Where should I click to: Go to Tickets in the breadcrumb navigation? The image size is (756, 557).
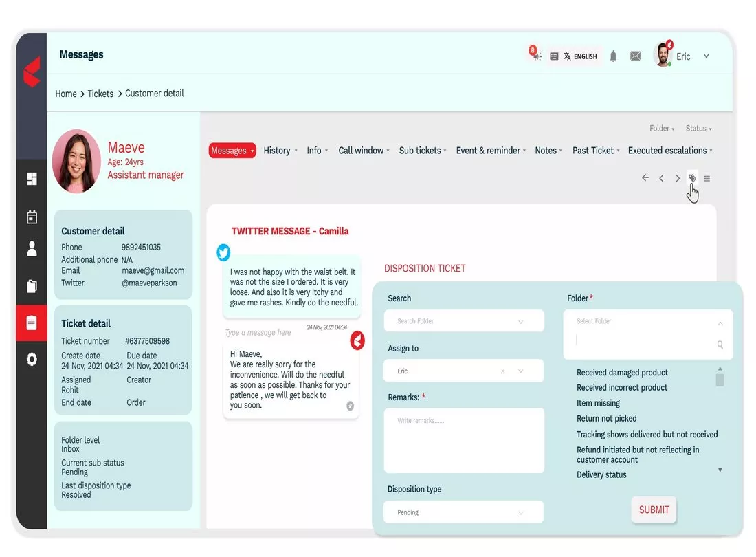100,93
